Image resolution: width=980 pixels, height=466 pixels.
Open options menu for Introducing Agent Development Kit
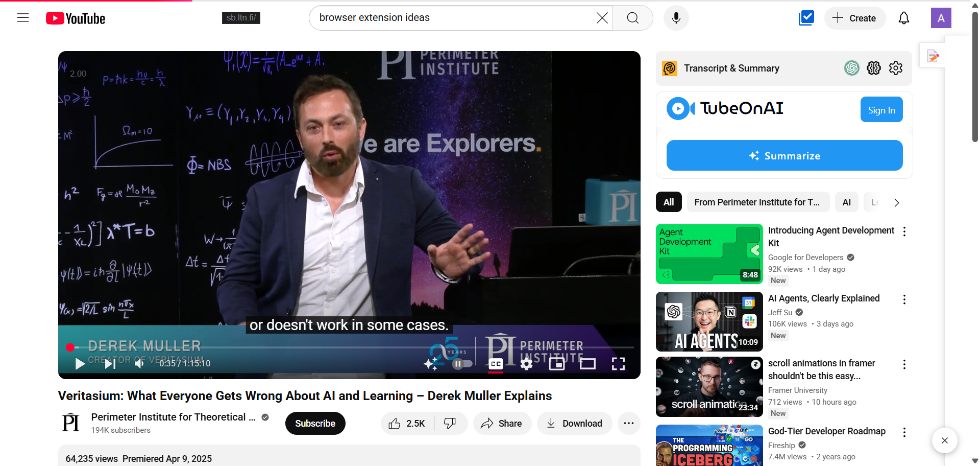tap(904, 231)
